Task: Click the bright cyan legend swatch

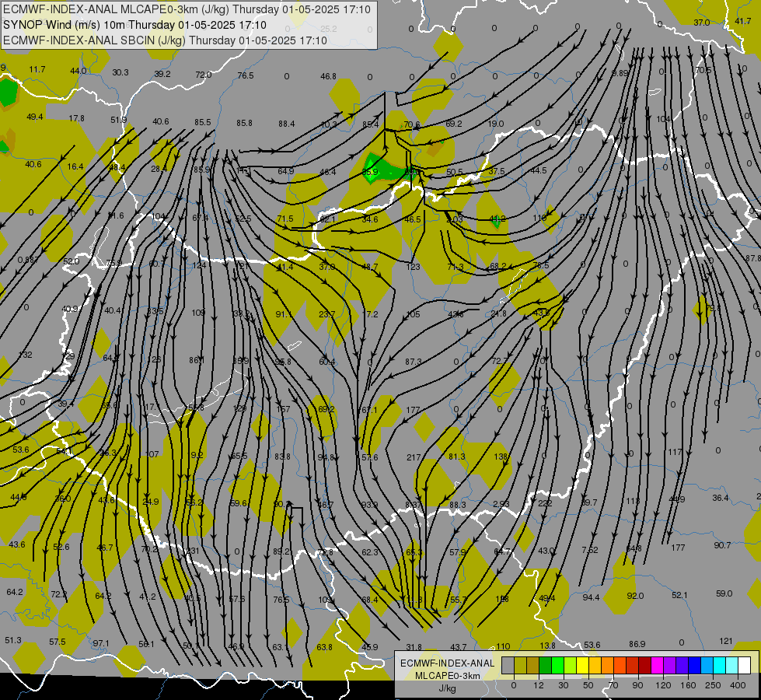Action: click(x=720, y=665)
